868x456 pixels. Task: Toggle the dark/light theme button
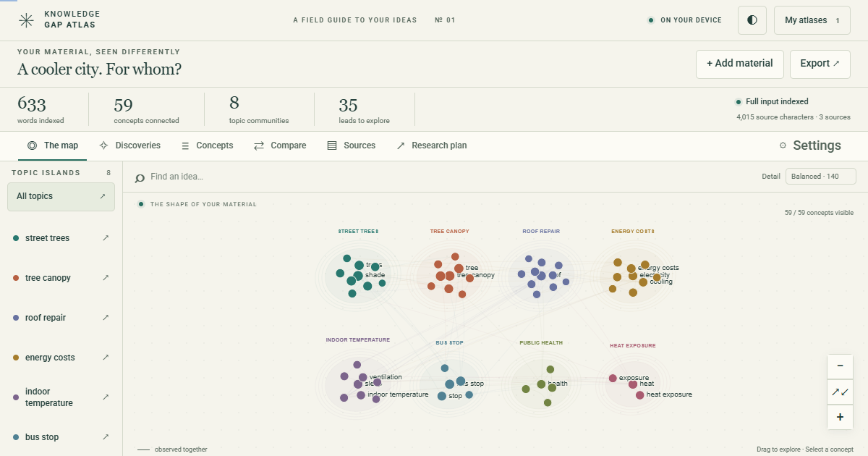tap(752, 20)
